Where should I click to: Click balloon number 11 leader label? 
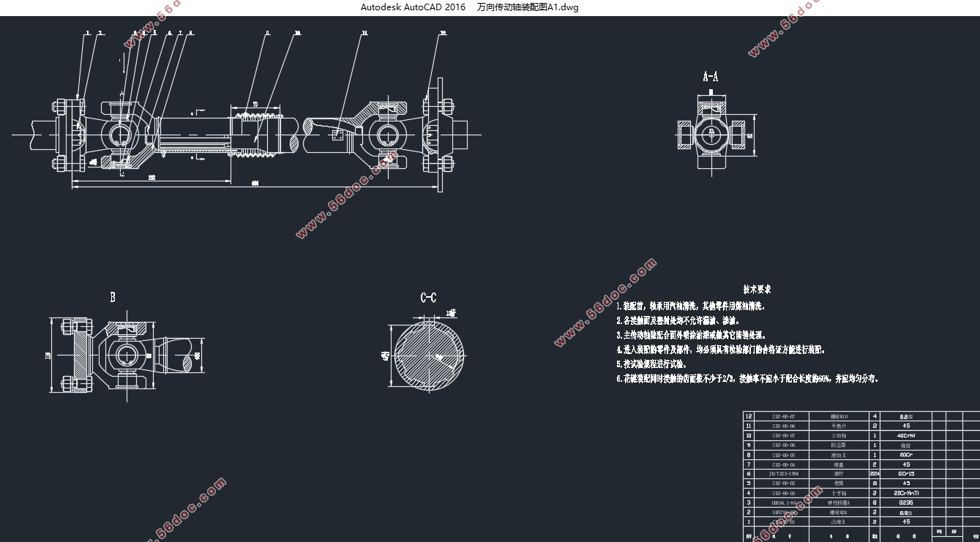coord(364,33)
